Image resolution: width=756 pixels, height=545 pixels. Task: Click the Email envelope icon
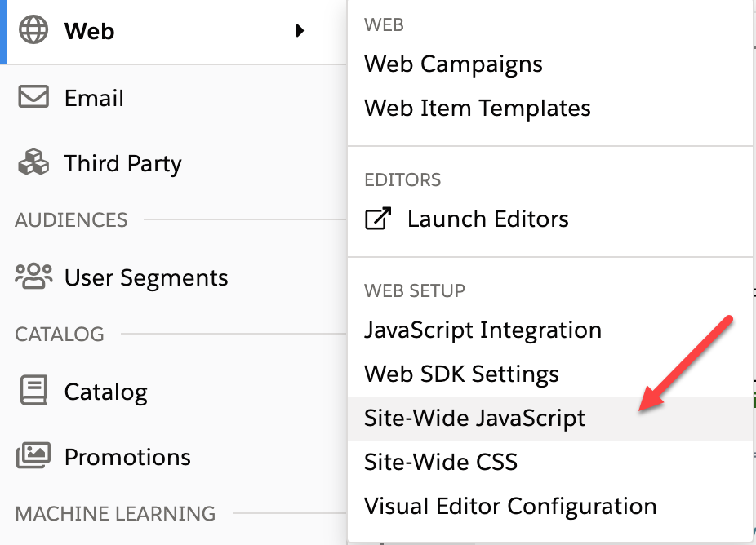click(x=33, y=97)
